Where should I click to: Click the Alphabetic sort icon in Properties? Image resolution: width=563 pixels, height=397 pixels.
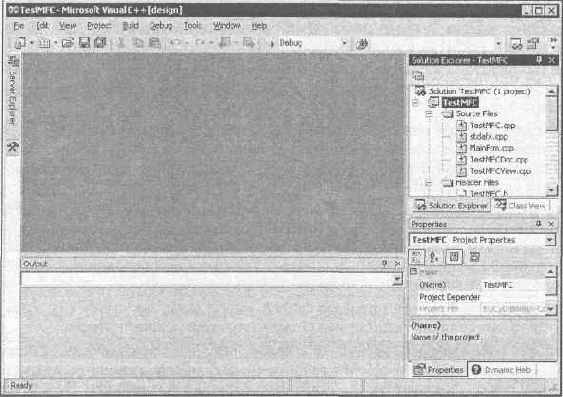[434, 257]
